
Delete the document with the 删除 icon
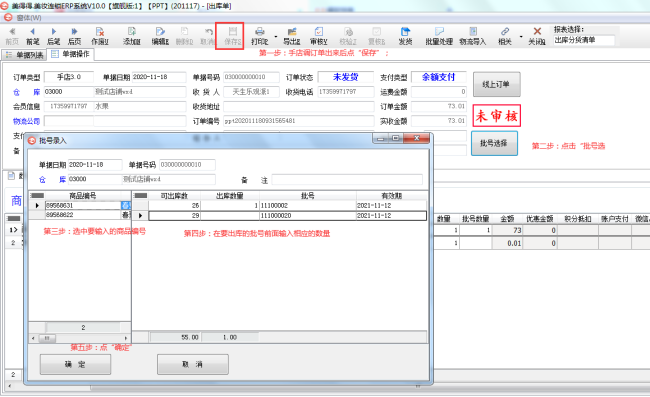pos(184,36)
